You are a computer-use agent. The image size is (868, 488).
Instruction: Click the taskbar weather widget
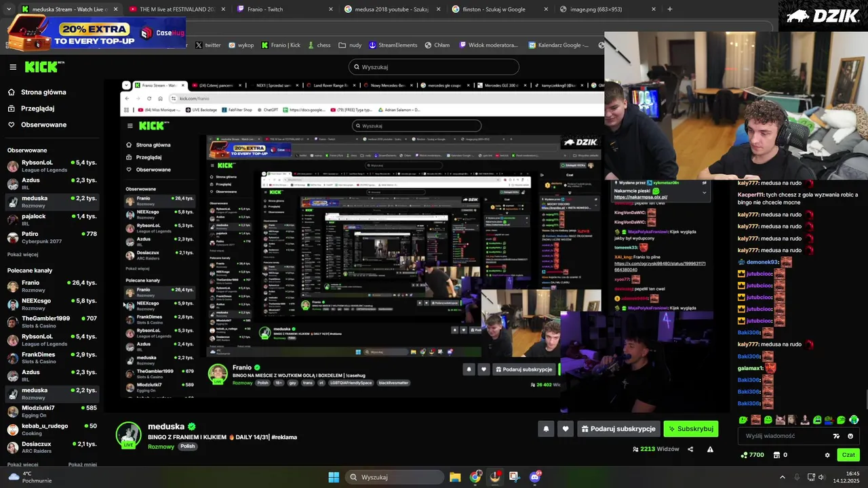pos(30,477)
